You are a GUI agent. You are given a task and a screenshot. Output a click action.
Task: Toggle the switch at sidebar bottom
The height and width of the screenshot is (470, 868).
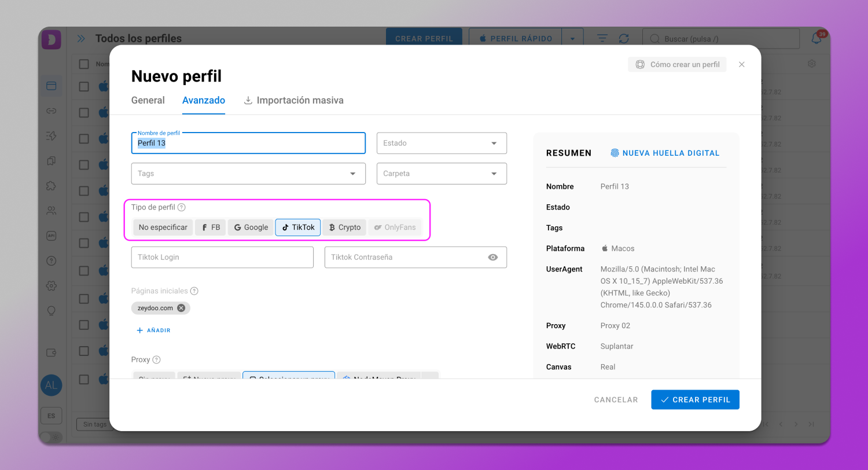point(50,437)
